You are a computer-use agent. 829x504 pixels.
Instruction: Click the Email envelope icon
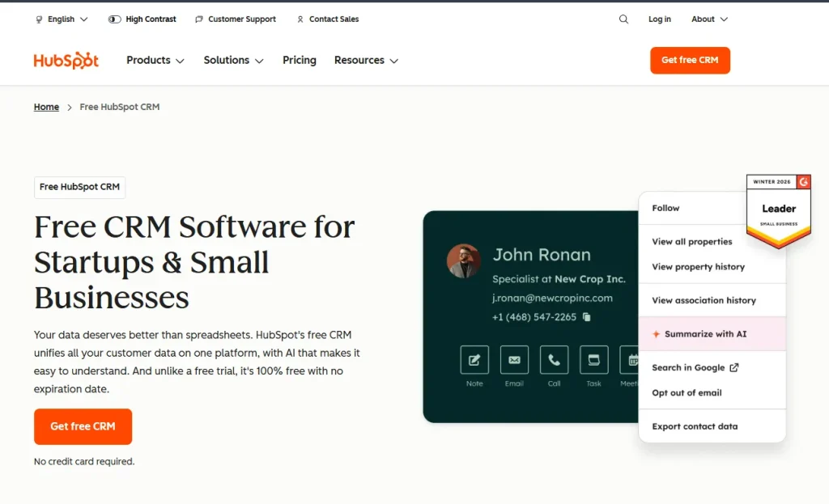click(x=514, y=360)
